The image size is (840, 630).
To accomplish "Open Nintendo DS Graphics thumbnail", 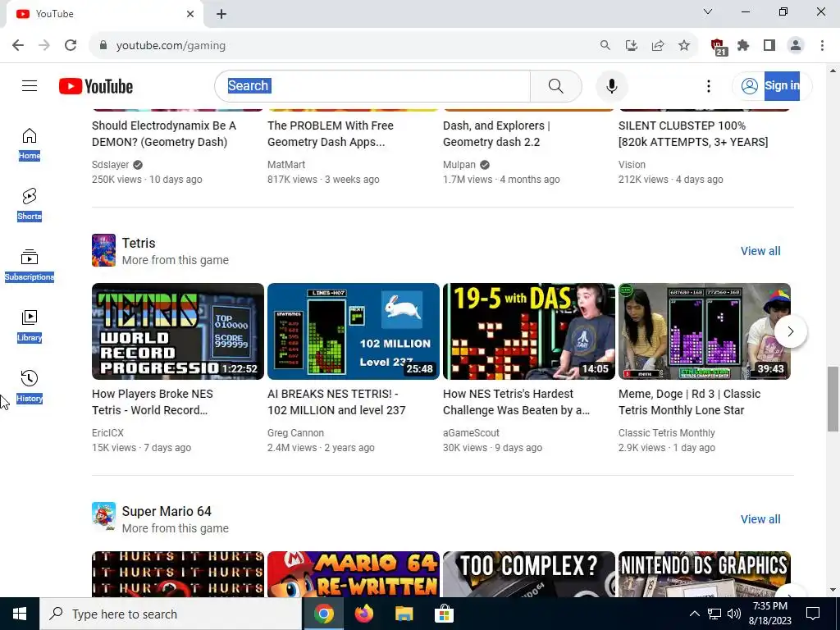I will tap(705, 573).
